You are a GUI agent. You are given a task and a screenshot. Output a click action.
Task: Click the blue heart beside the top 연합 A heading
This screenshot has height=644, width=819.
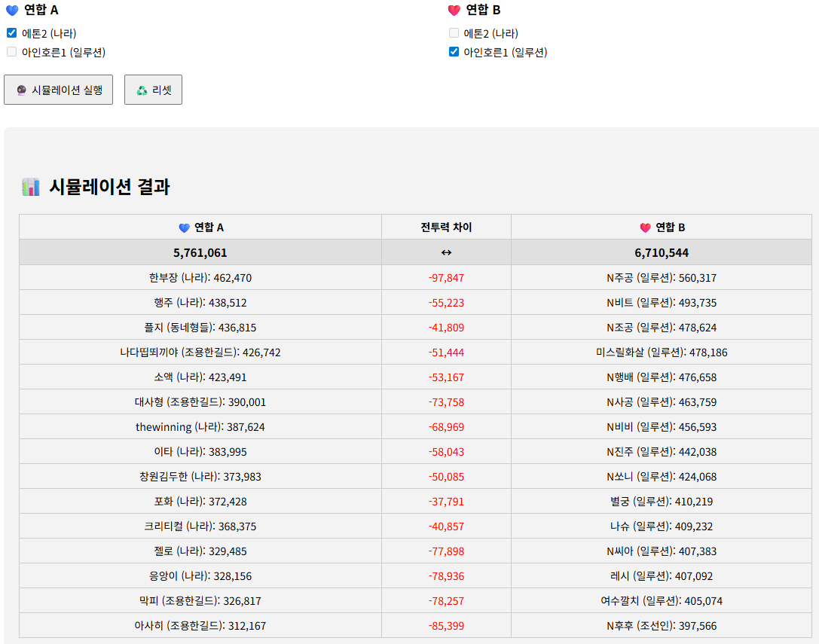pos(11,11)
